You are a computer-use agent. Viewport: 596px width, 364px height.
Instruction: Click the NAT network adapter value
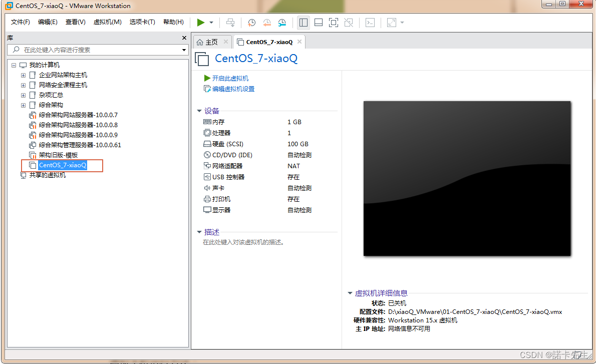coord(293,166)
